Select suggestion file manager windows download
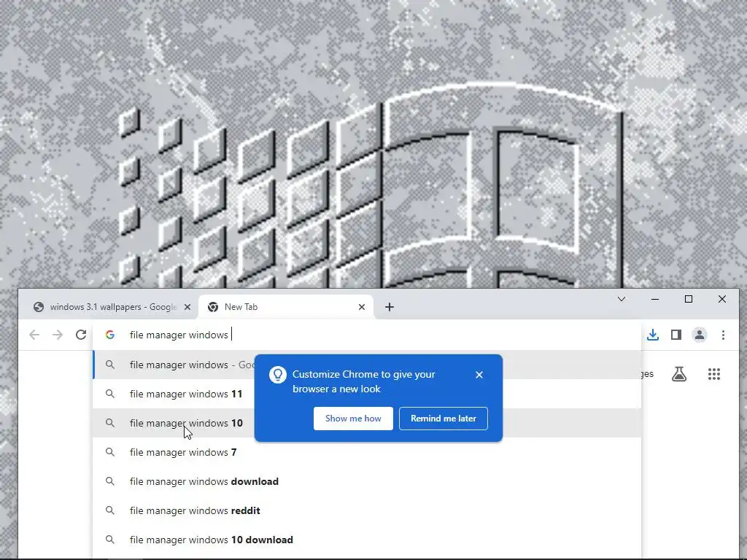Viewport: 747px width, 560px height. (x=367, y=481)
